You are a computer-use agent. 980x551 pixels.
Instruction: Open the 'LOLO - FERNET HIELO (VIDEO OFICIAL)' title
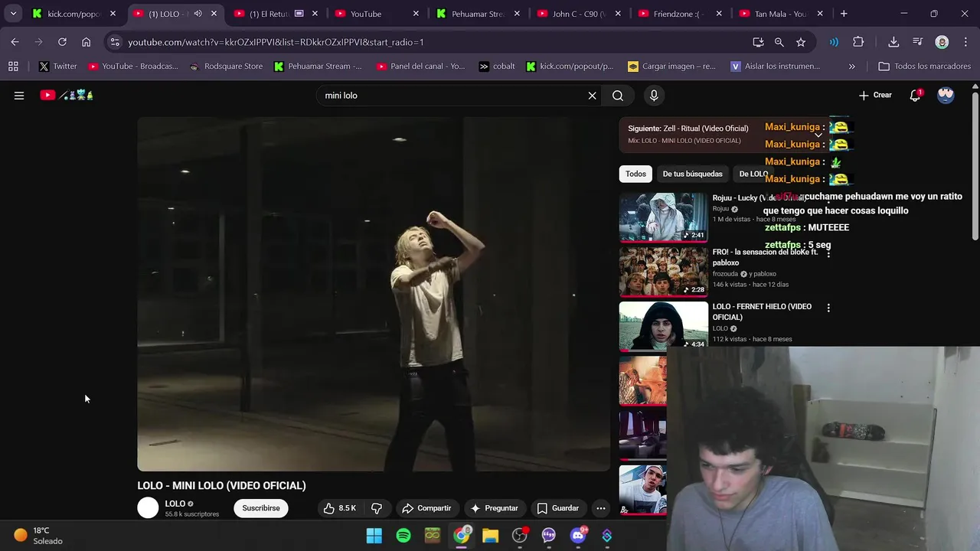click(762, 311)
